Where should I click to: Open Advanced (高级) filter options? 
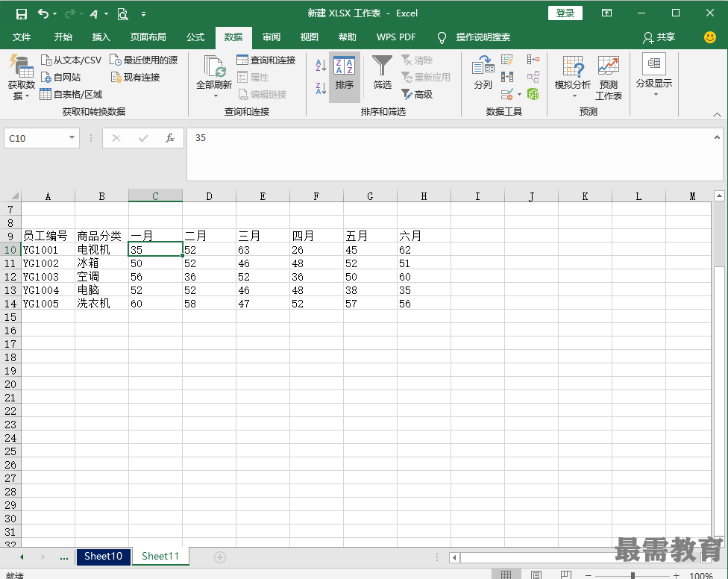417,94
